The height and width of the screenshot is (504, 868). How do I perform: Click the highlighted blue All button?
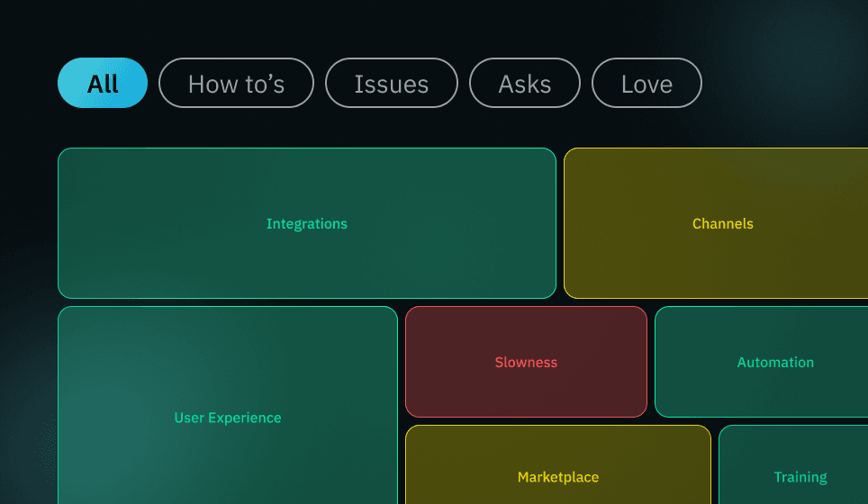coord(103,84)
